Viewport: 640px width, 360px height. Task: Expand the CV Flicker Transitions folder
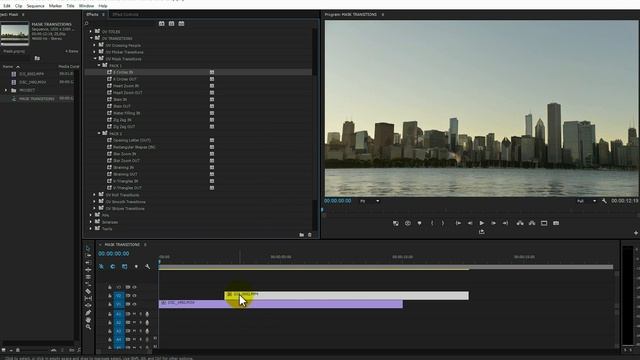coord(95,52)
